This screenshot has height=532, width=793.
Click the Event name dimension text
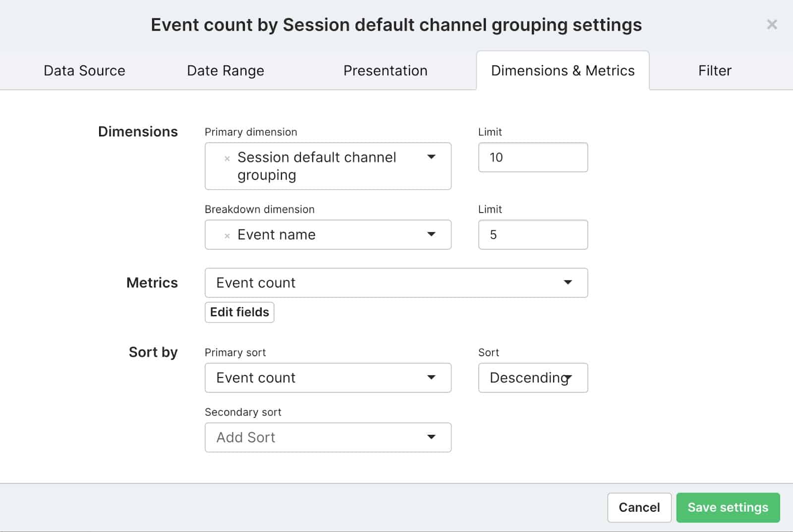pos(277,235)
